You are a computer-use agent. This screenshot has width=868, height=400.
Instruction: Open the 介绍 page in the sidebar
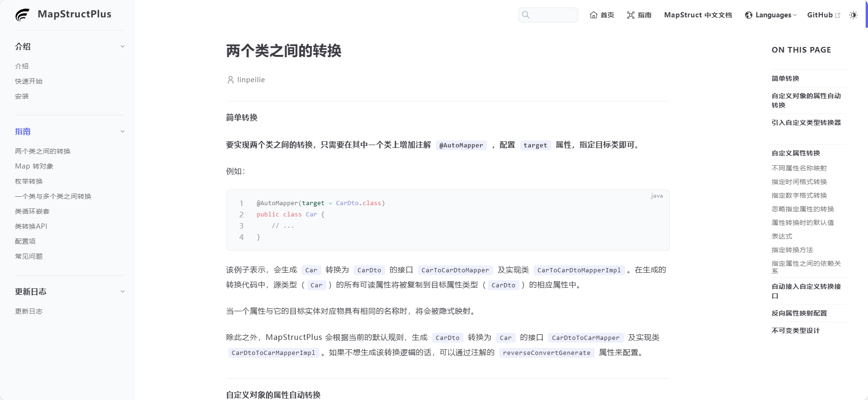click(22, 66)
